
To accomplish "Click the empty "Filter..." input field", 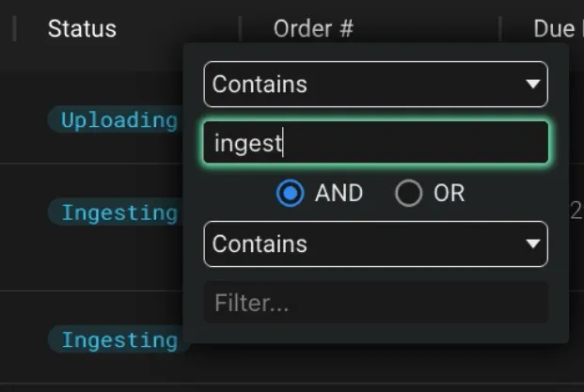I will (x=375, y=303).
